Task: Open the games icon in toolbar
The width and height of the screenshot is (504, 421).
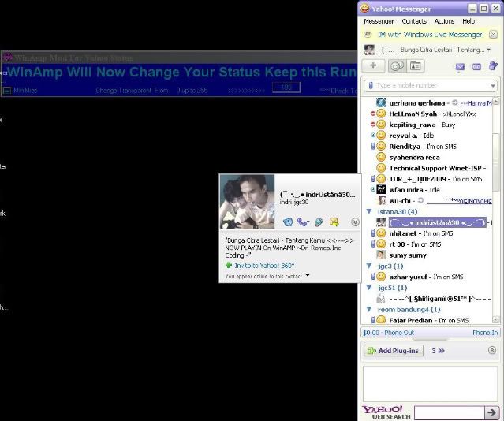Action: pyautogui.click(x=476, y=67)
